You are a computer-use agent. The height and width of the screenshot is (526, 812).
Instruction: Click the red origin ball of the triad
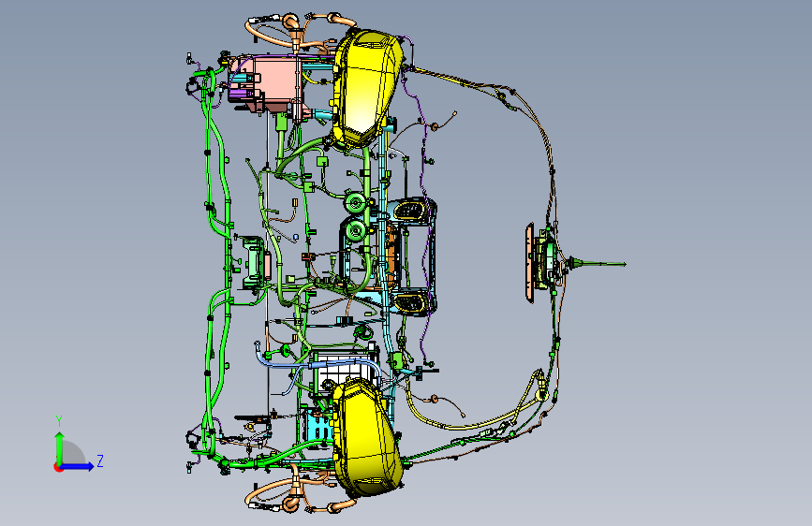click(x=58, y=467)
